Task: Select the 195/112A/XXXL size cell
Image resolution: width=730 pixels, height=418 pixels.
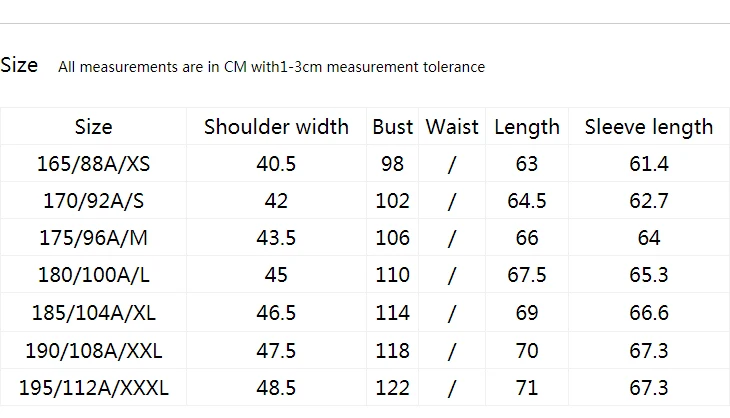Action: 94,388
